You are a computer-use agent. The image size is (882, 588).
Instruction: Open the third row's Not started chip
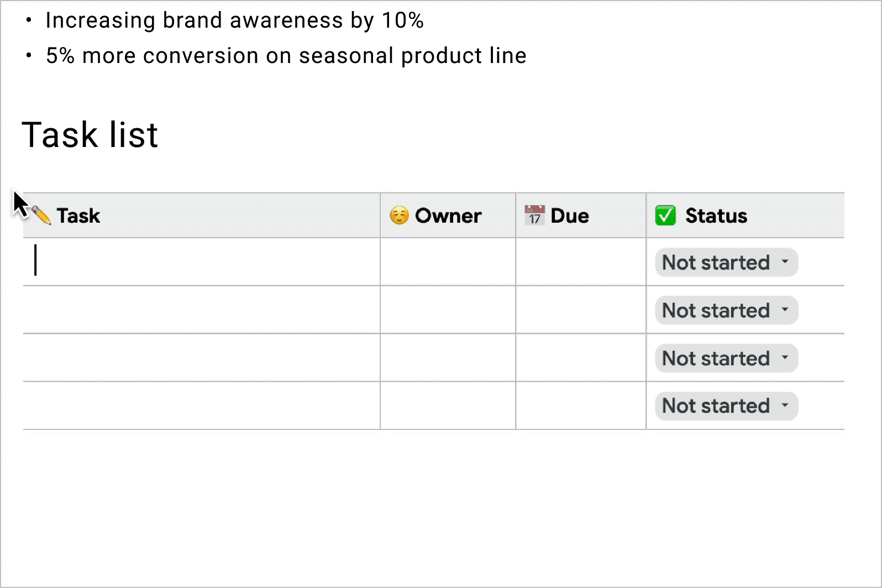pyautogui.click(x=726, y=358)
